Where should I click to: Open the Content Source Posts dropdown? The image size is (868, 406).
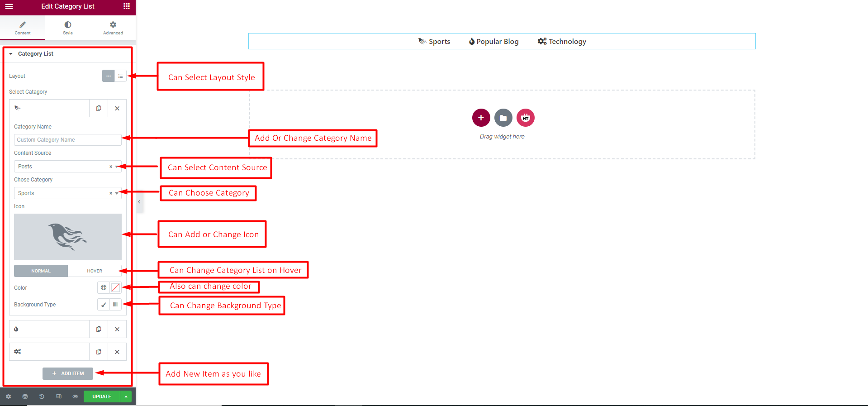tap(68, 167)
